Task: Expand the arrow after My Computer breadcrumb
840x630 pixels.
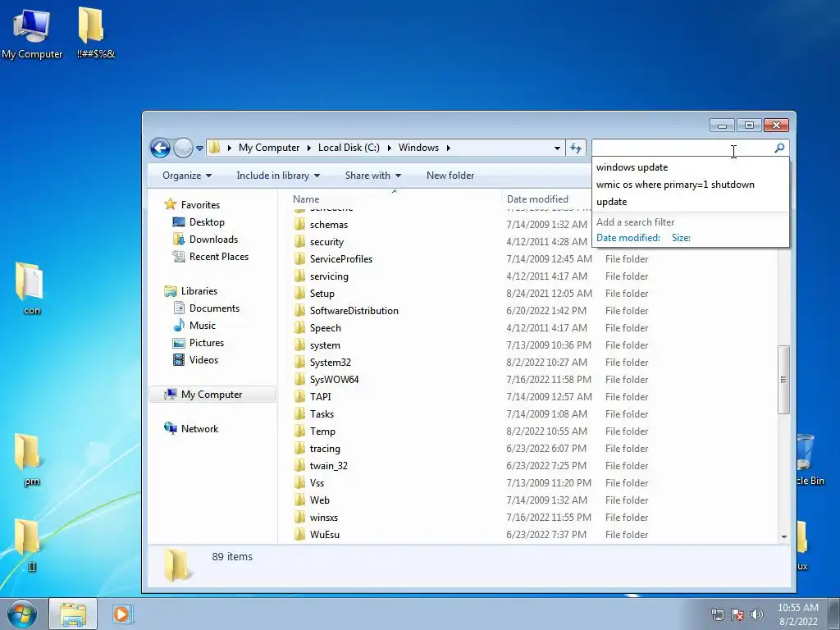Action: (309, 148)
